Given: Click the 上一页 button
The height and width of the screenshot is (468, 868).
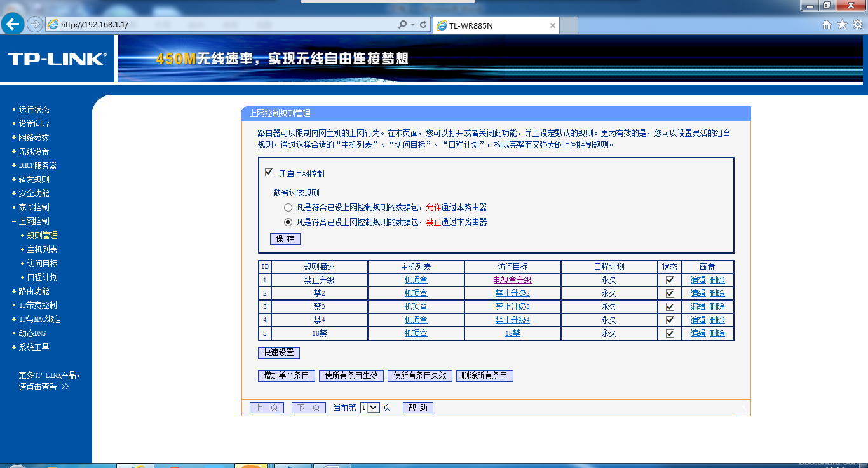Looking at the screenshot, I should point(267,408).
